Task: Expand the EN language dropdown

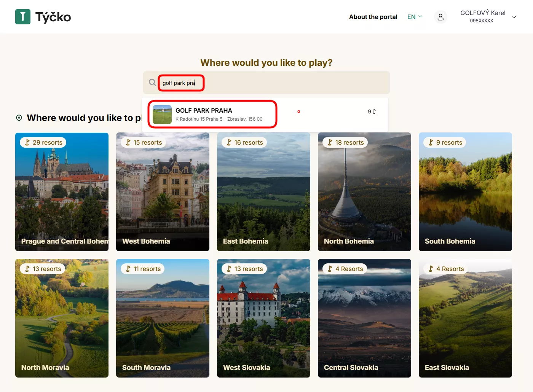Action: tap(415, 17)
